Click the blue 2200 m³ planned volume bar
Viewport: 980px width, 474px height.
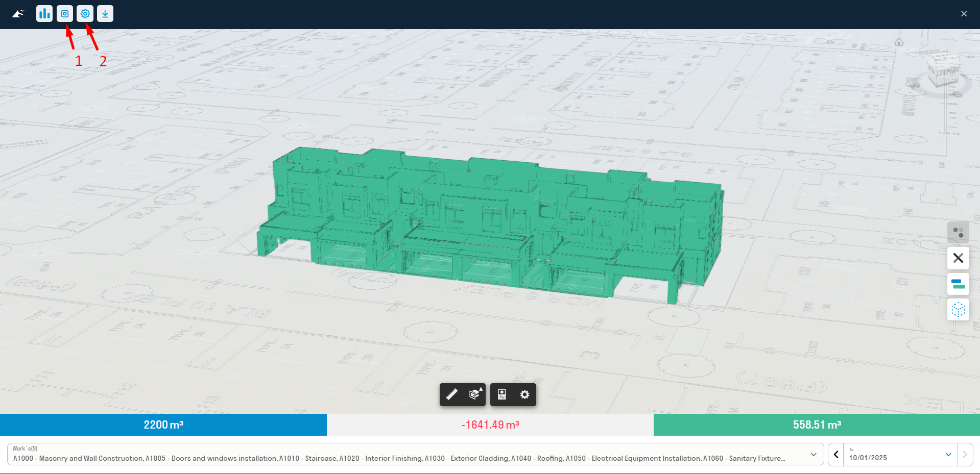(163, 425)
